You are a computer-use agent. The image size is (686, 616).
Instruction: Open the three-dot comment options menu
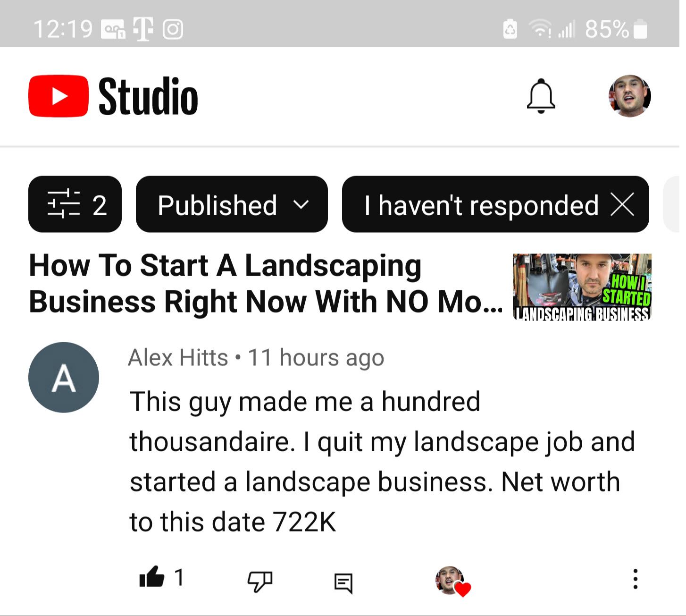tap(635, 579)
